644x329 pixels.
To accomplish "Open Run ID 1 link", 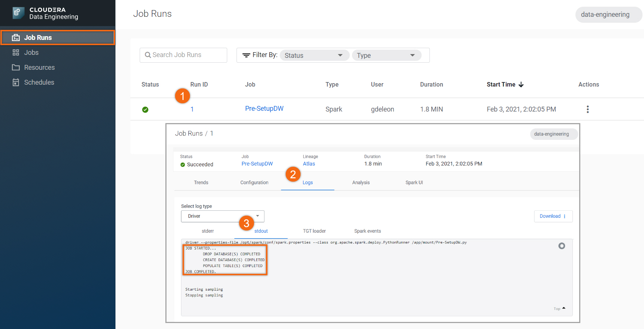I will (x=192, y=109).
